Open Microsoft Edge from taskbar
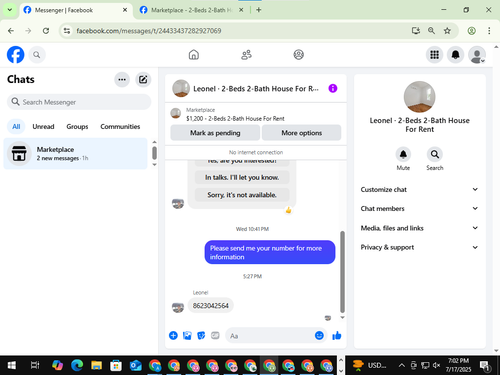The width and height of the screenshot is (500, 375). coord(77,365)
